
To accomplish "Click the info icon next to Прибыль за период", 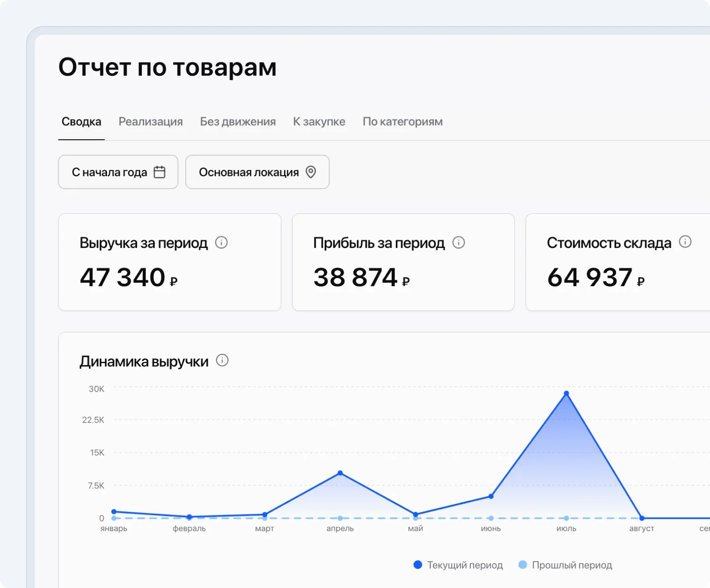I will pyautogui.click(x=459, y=243).
